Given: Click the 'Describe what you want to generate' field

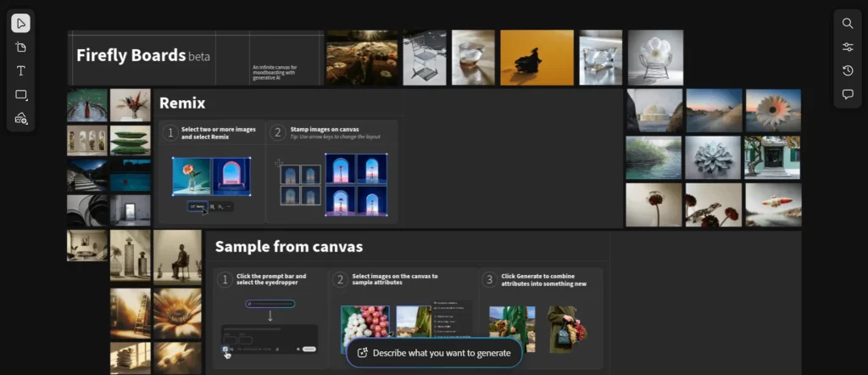Looking at the screenshot, I should tap(442, 353).
